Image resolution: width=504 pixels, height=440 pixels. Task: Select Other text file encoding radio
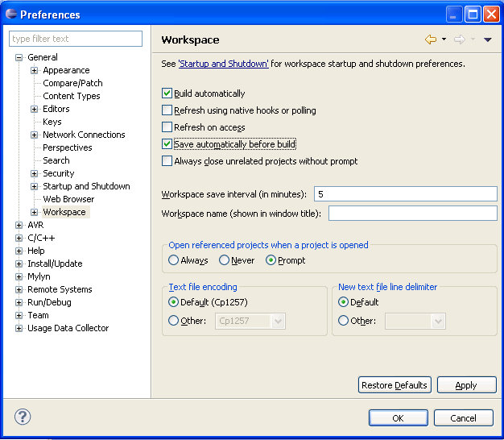tap(174, 321)
